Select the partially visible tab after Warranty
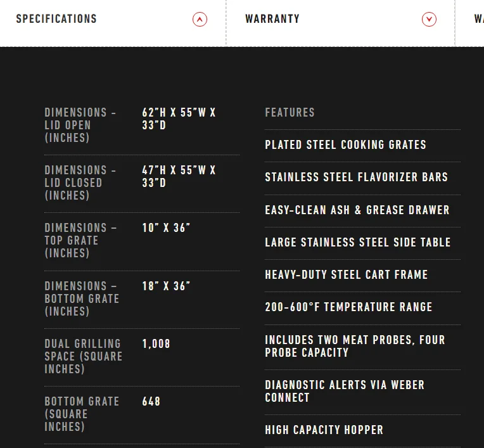This screenshot has width=484, height=448. click(470, 23)
